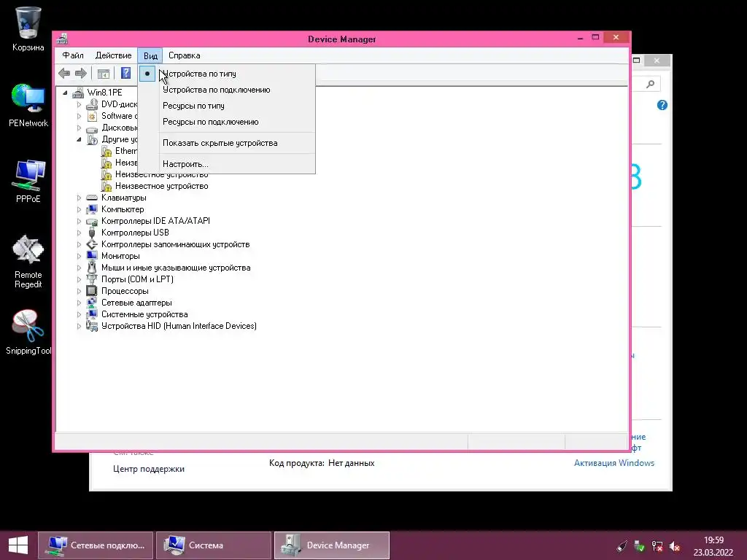Screen dimensions: 747x560
Task: Click the network tray icon with red X
Action: pos(657,546)
